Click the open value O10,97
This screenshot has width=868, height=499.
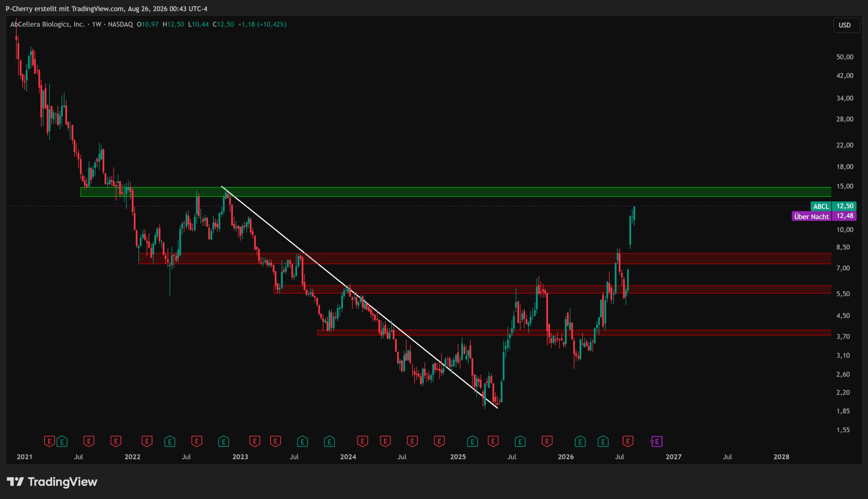point(148,24)
